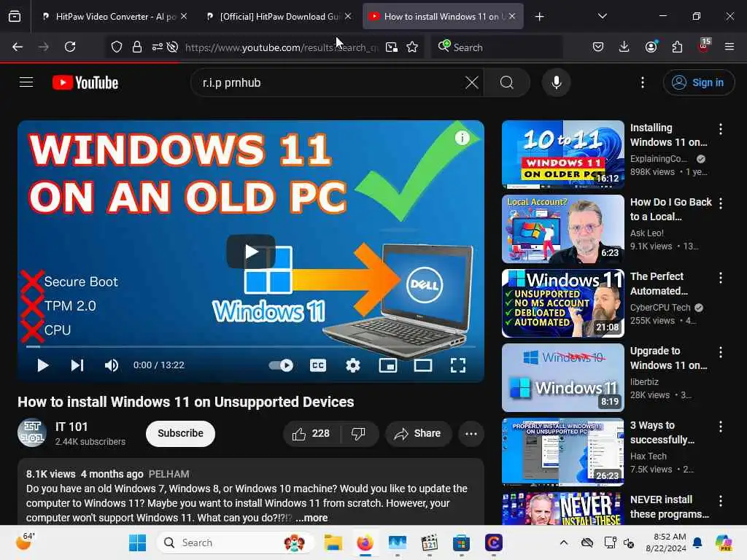Like the video with 228 likes
The image size is (747, 560).
click(311, 433)
